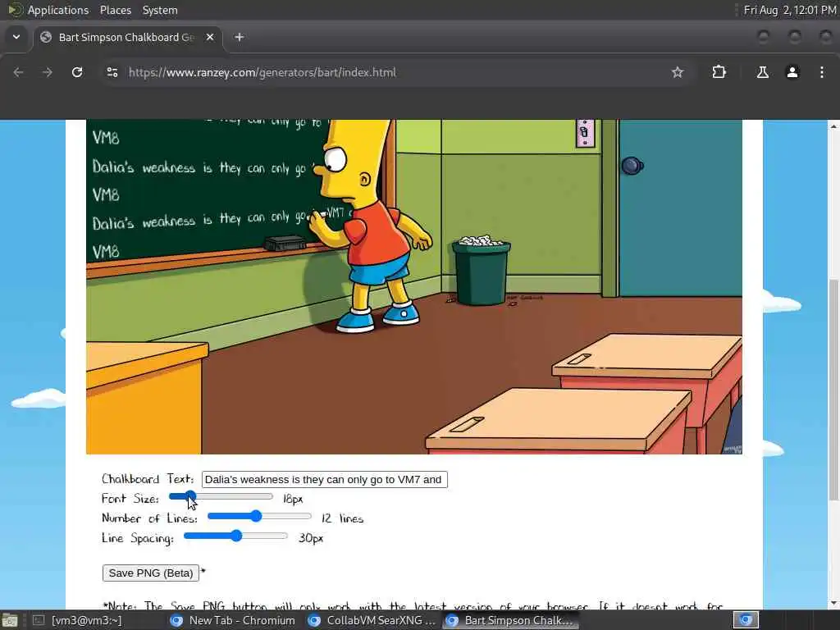Expand the tab search dropdown
This screenshot has width=840, height=630.
pyautogui.click(x=16, y=37)
